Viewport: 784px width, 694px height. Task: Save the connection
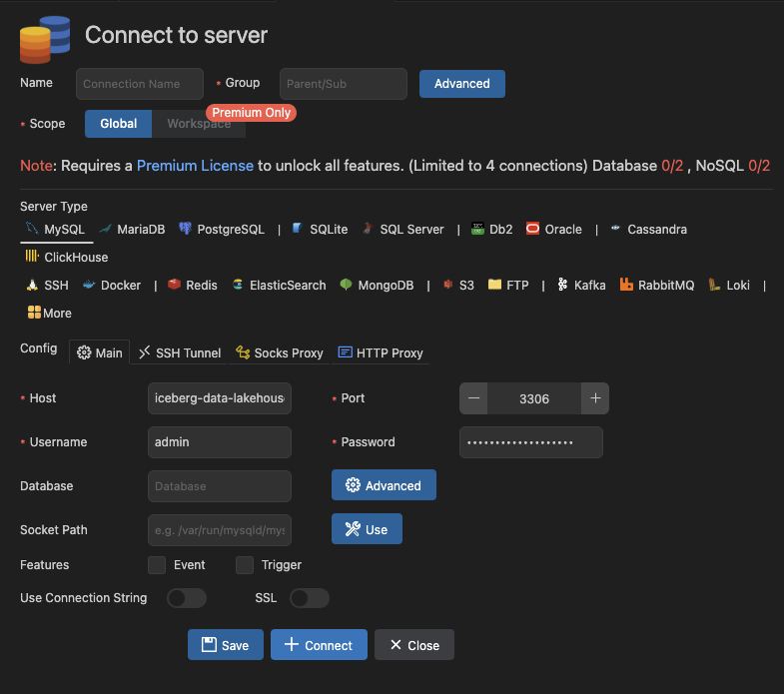226,645
